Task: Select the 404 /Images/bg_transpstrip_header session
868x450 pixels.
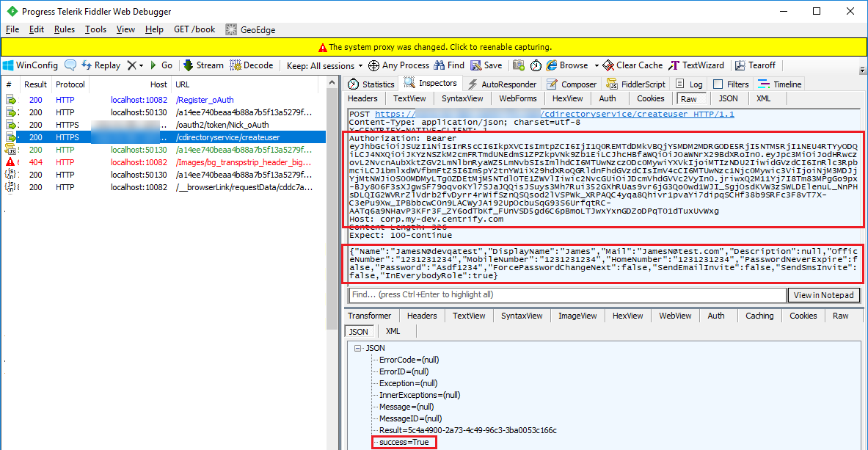Action: pos(163,162)
